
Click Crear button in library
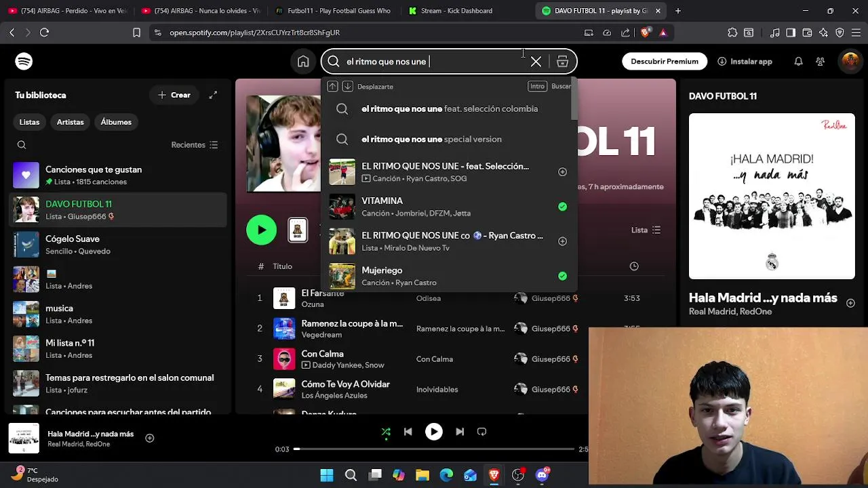coord(174,95)
